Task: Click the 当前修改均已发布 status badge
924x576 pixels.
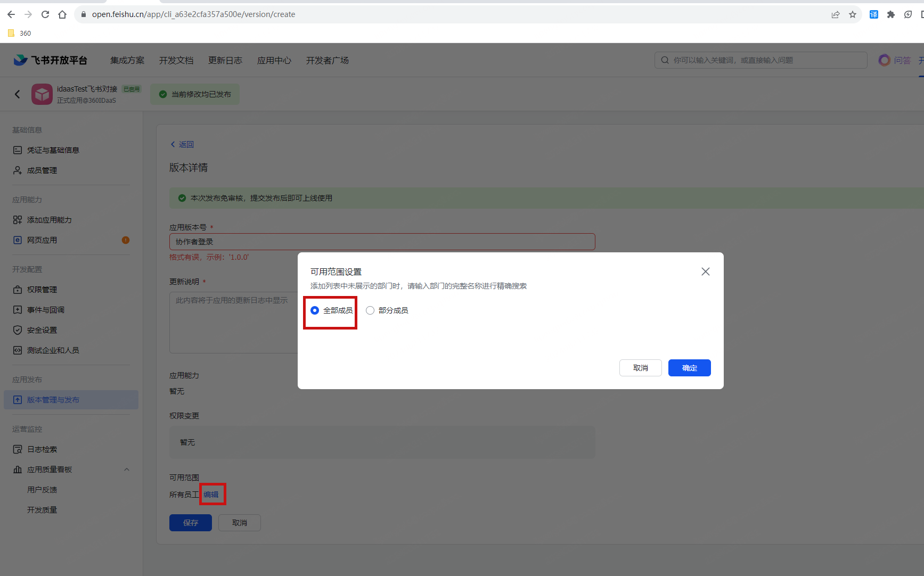Action: click(195, 94)
